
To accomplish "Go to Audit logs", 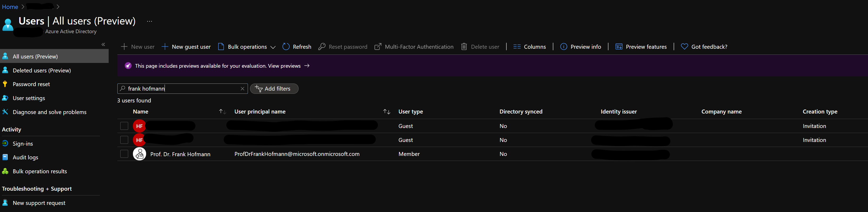I will coord(25,157).
